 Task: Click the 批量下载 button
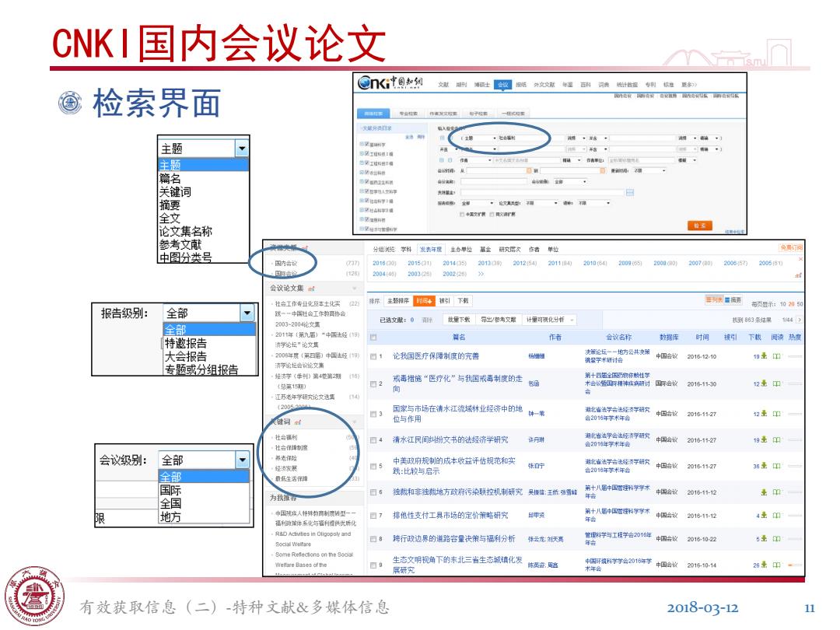(x=459, y=320)
